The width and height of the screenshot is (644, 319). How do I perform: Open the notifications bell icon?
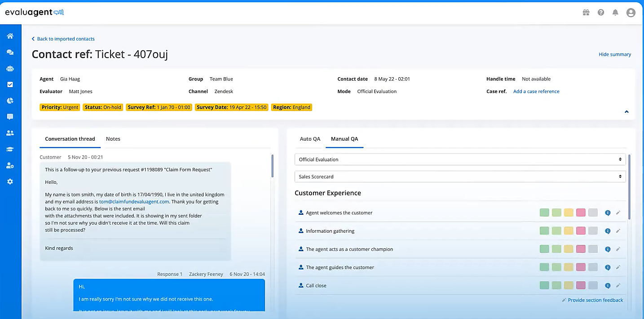click(615, 13)
